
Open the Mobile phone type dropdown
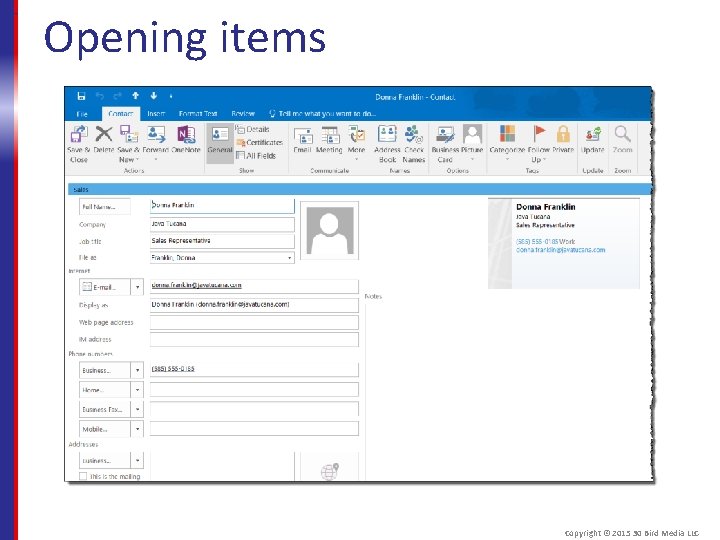pos(137,429)
